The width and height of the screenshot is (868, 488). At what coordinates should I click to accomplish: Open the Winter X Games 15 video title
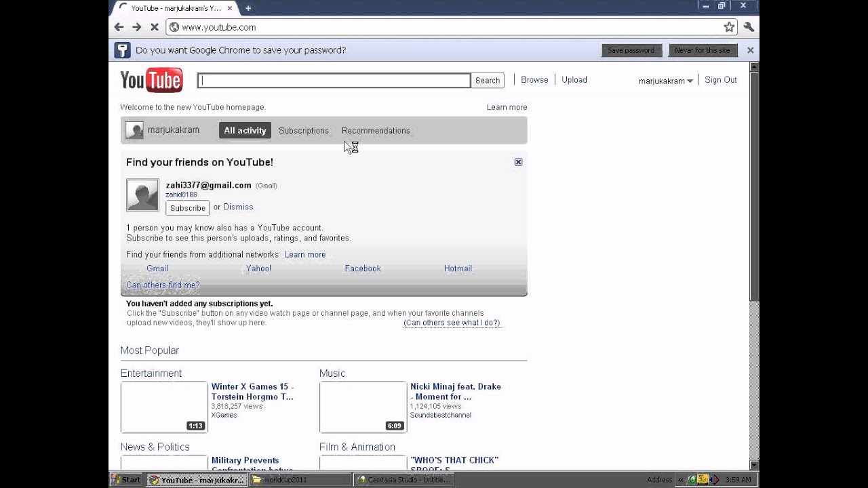tap(252, 392)
